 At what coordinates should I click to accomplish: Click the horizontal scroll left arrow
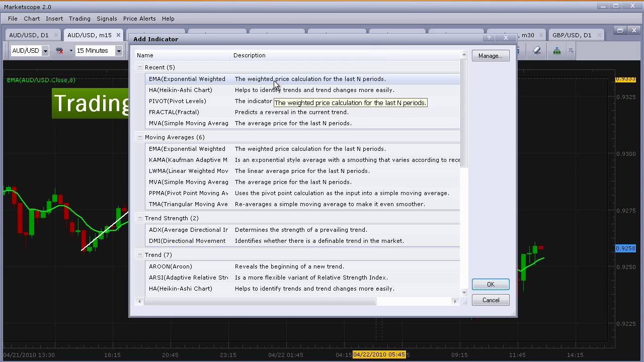[139, 301]
